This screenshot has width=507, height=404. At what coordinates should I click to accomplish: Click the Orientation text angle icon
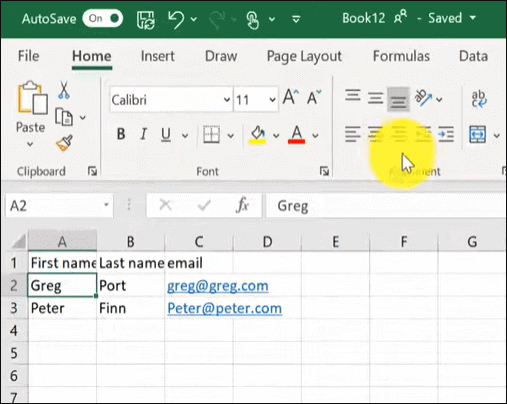(x=423, y=98)
